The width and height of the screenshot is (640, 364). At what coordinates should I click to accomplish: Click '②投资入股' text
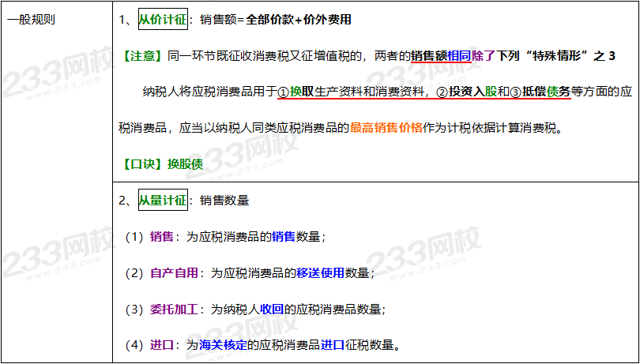pyautogui.click(x=467, y=92)
